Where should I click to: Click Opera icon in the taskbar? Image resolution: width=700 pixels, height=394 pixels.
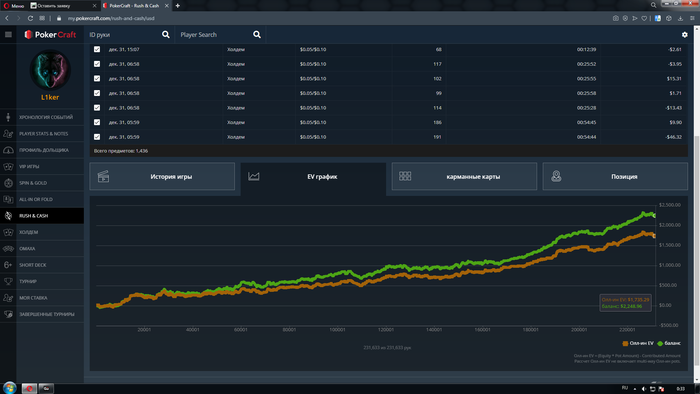[x=29, y=388]
